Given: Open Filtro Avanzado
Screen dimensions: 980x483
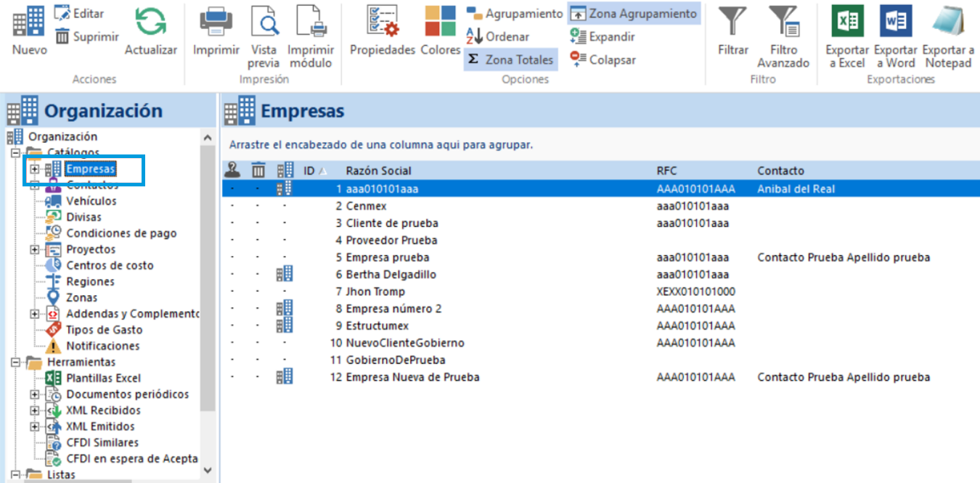Looking at the screenshot, I should tap(783, 37).
